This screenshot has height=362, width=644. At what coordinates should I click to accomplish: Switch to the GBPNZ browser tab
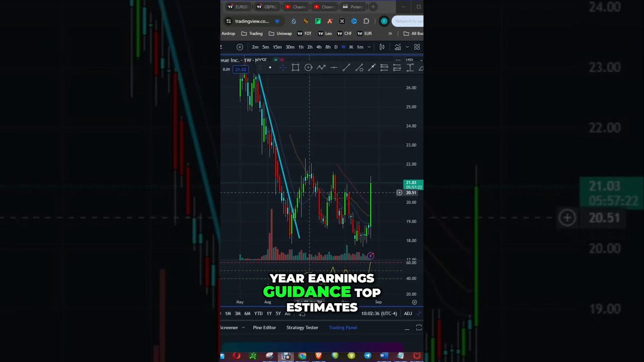coord(266,7)
